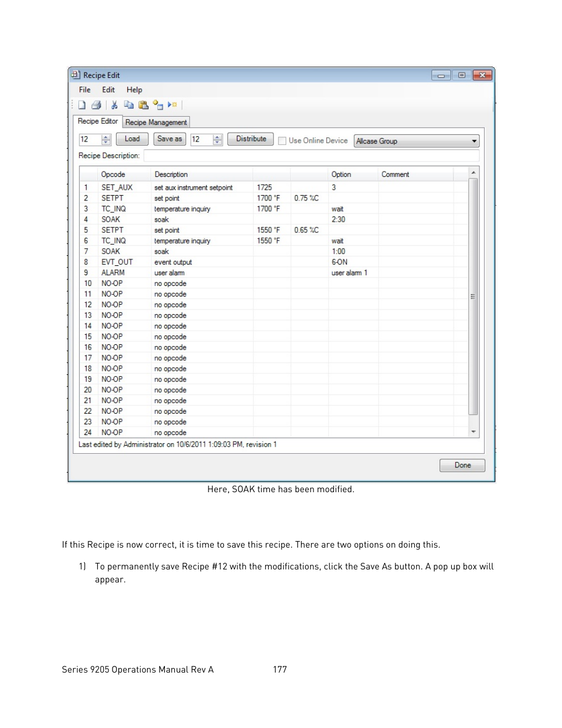Click the load recipe number spinner arrows
The width and height of the screenshot is (562, 728).
coord(106,140)
